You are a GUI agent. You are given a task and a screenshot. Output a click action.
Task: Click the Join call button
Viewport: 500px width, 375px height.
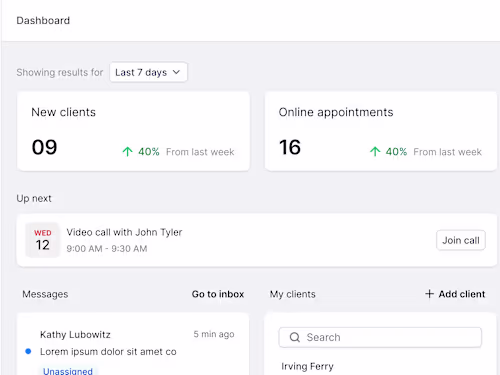461,240
